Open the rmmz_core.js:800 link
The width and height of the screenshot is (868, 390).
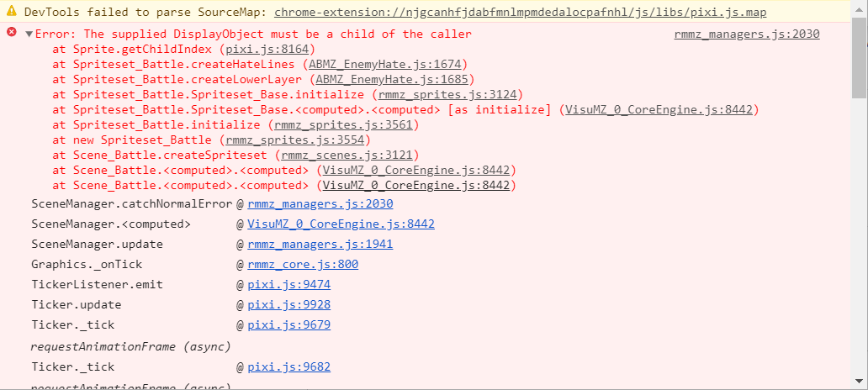click(x=303, y=265)
